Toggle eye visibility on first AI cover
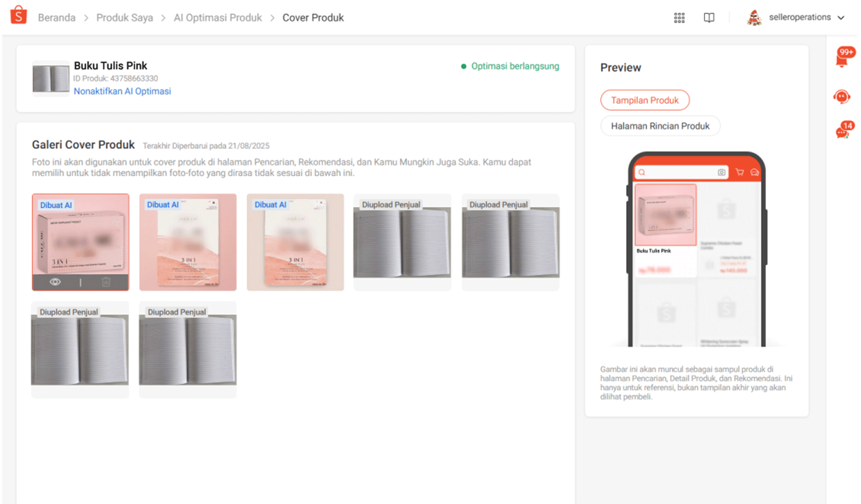Viewport: 861px width, 504px height. point(55,282)
